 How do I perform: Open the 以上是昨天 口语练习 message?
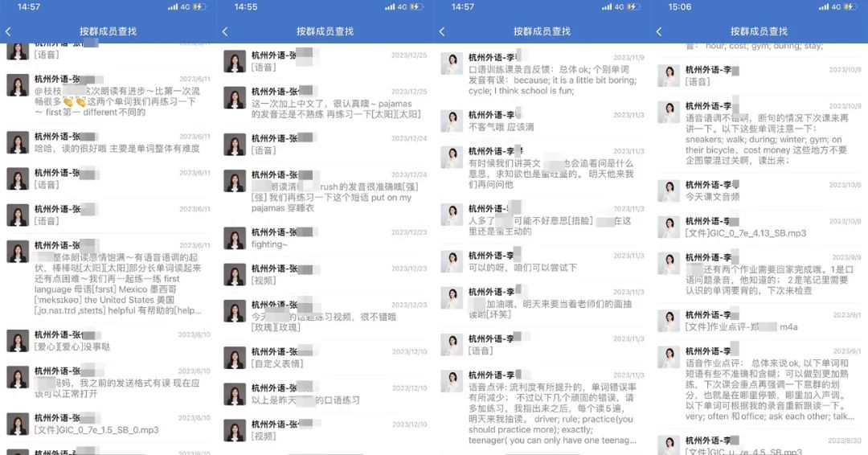325,394
